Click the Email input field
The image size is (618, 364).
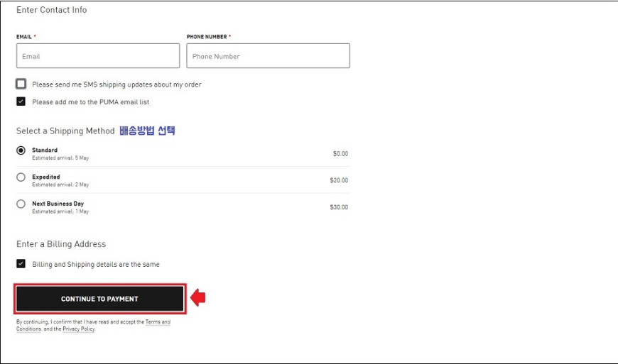(x=98, y=56)
